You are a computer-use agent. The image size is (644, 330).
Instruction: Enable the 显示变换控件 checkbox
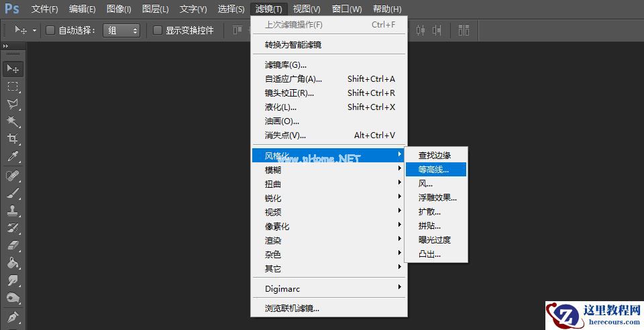coord(157,30)
